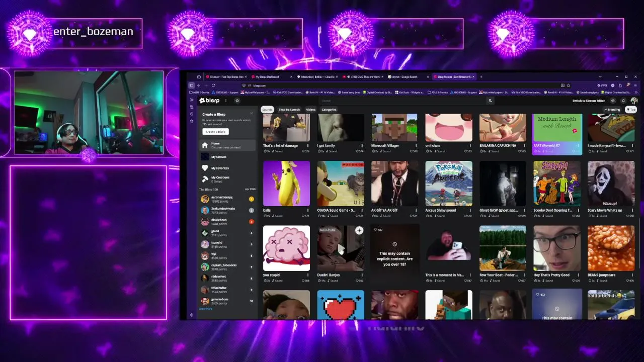Open the kebab menu beside Blerp logo

[x=226, y=101]
